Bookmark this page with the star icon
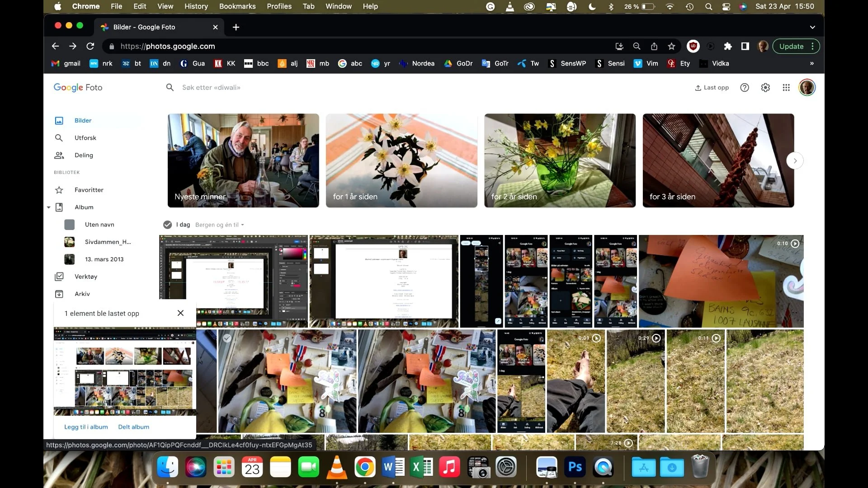The width and height of the screenshot is (868, 488). tap(671, 46)
